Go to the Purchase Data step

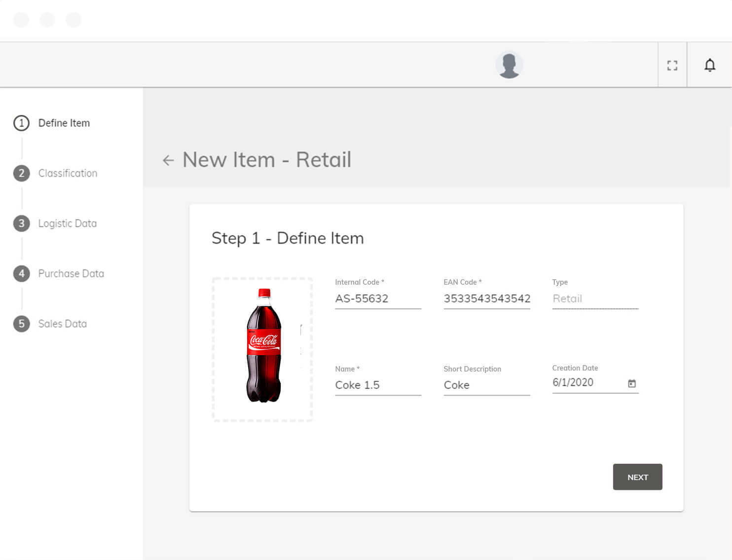(x=71, y=273)
